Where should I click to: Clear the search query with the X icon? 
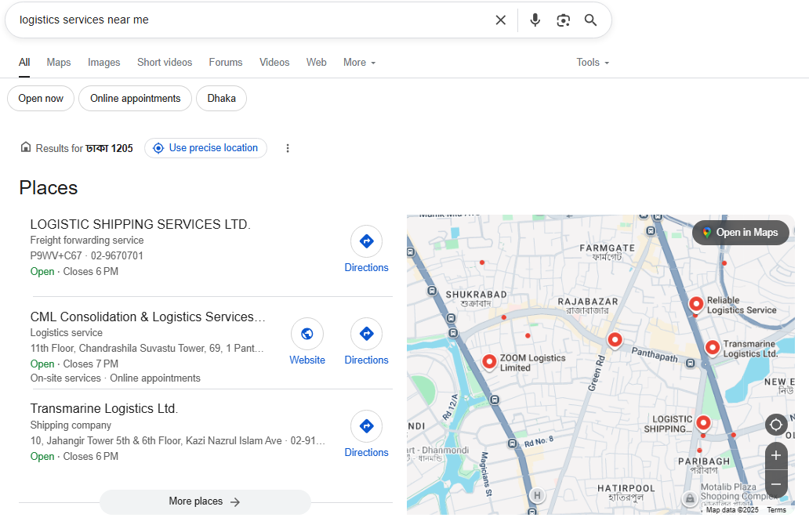(500, 20)
